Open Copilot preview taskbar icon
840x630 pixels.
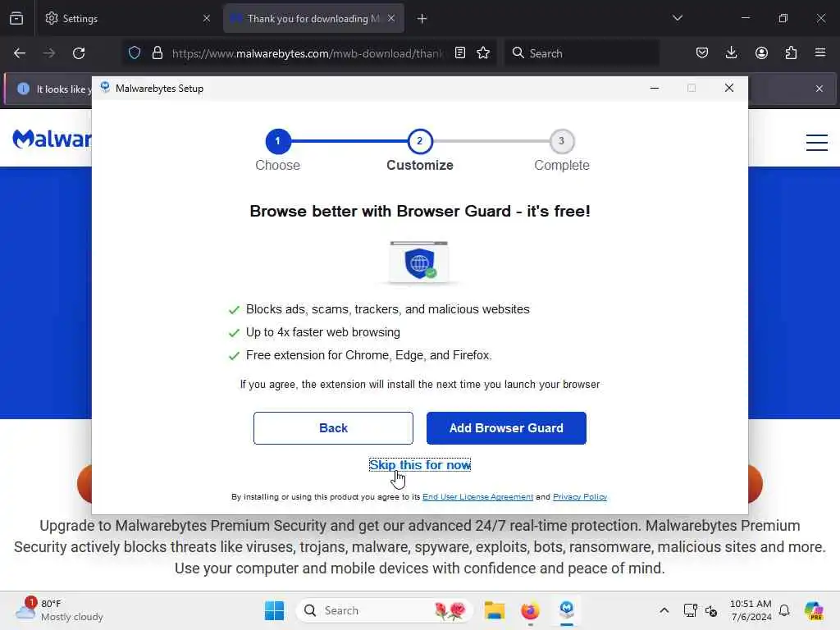(814, 610)
